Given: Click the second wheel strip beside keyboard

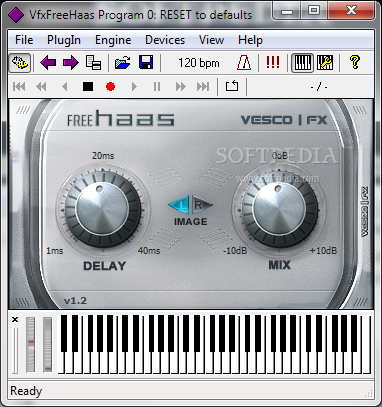Looking at the screenshot, I should point(48,345).
